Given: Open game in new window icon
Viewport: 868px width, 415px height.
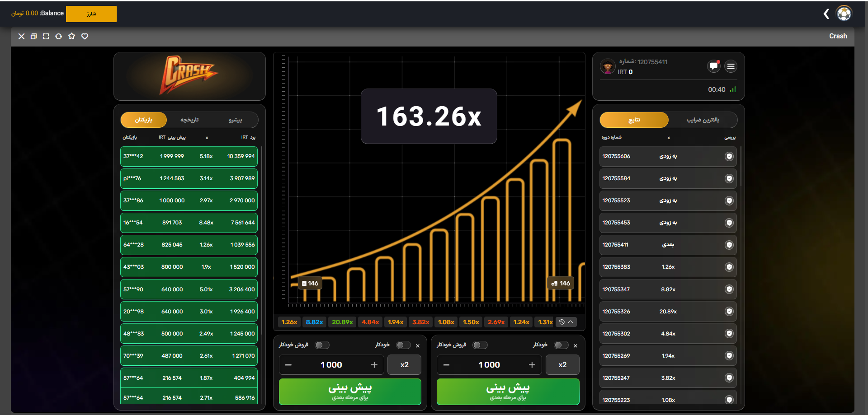Looking at the screenshot, I should [33, 36].
